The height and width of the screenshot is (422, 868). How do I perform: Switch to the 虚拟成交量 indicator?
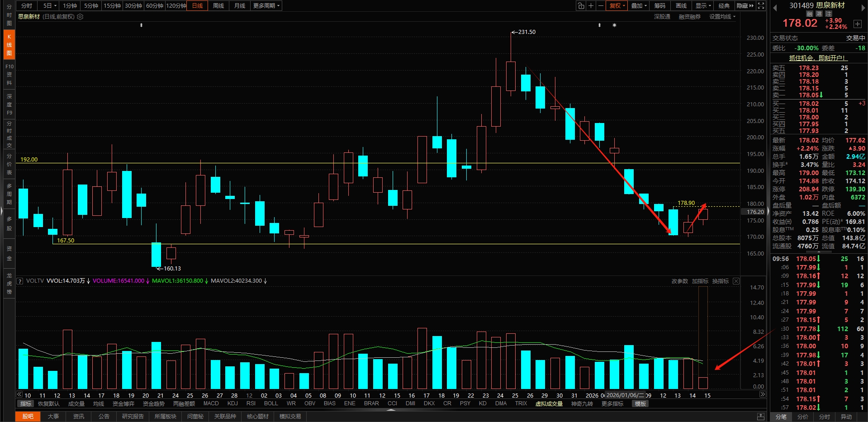click(549, 403)
